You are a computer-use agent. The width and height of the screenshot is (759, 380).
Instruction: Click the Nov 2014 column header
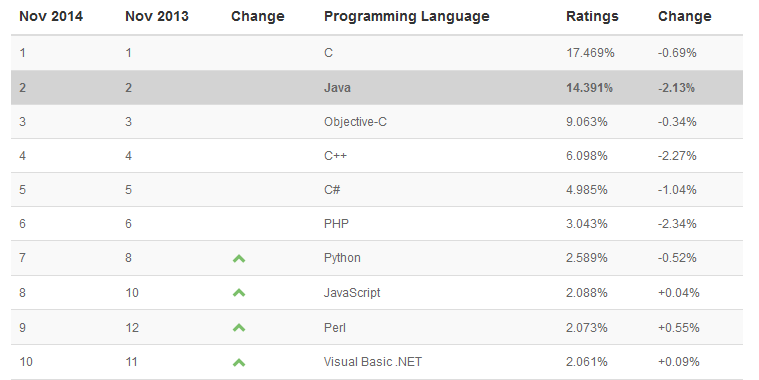coord(51,16)
